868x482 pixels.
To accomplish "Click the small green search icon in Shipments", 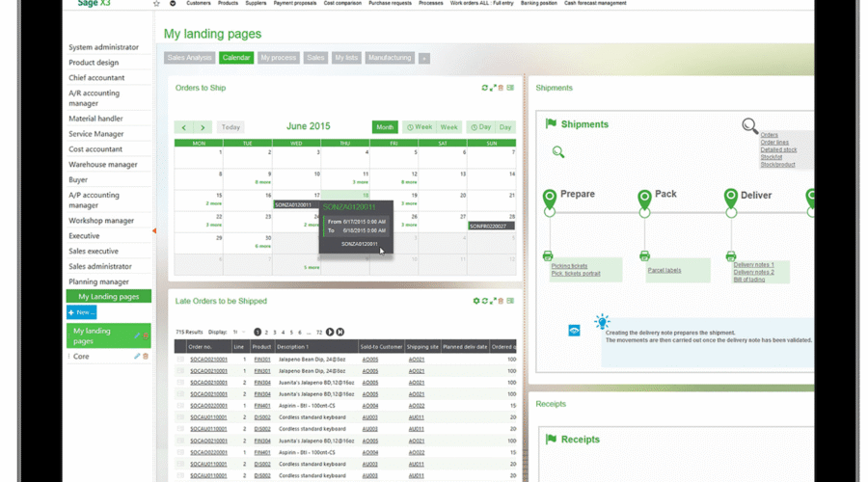I will (x=558, y=152).
